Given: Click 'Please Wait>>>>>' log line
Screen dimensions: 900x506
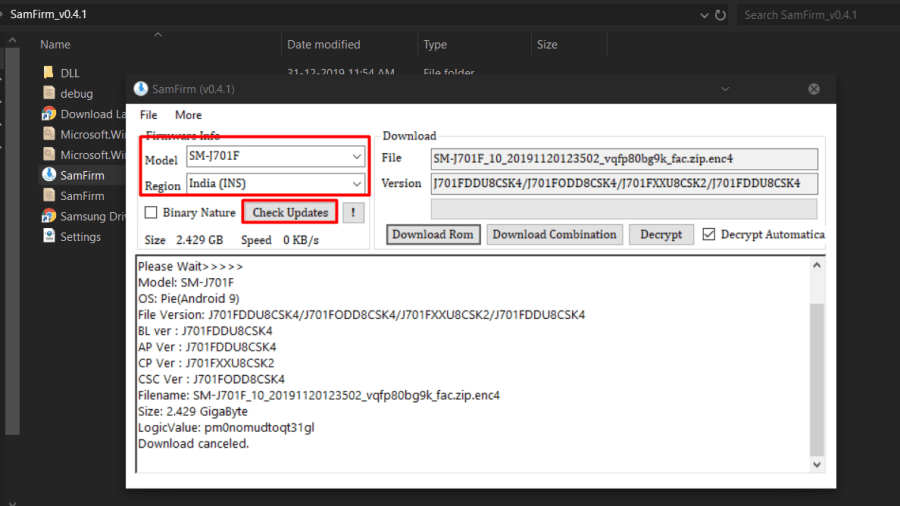Looking at the screenshot, I should pyautogui.click(x=191, y=266).
